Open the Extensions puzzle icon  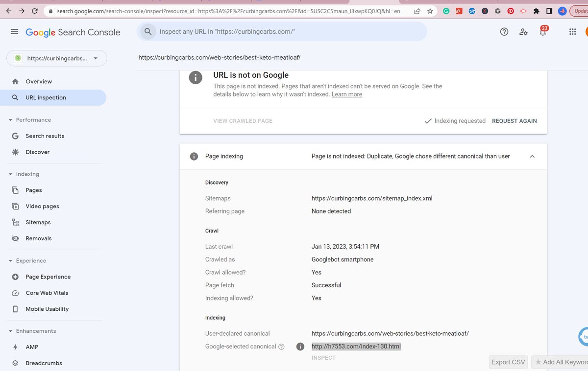pyautogui.click(x=537, y=11)
